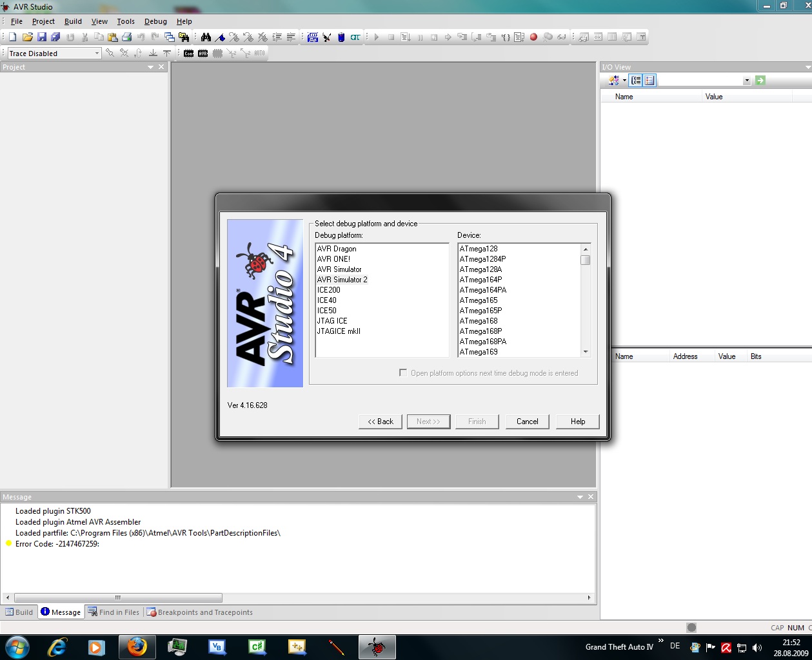The height and width of the screenshot is (660, 812).
Task: Open the File menu
Action: point(17,21)
